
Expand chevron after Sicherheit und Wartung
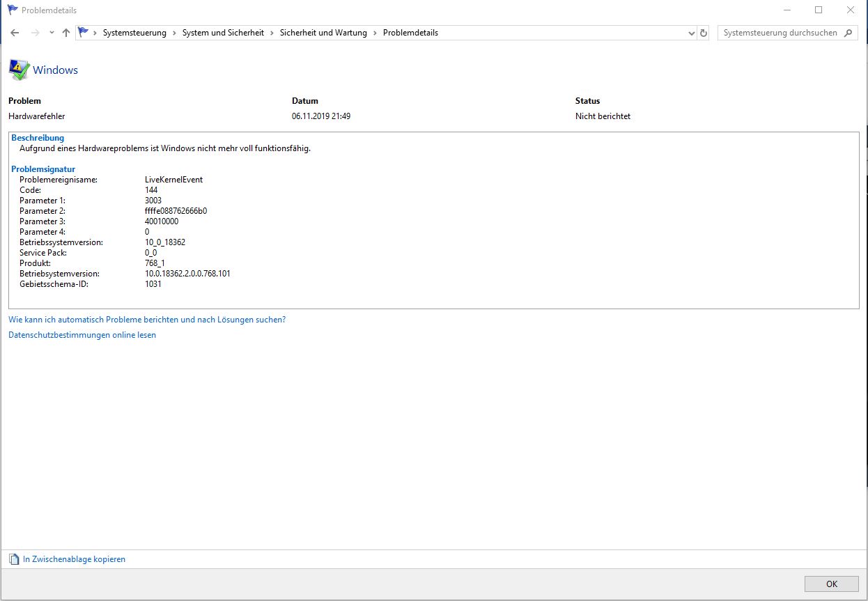pos(375,33)
